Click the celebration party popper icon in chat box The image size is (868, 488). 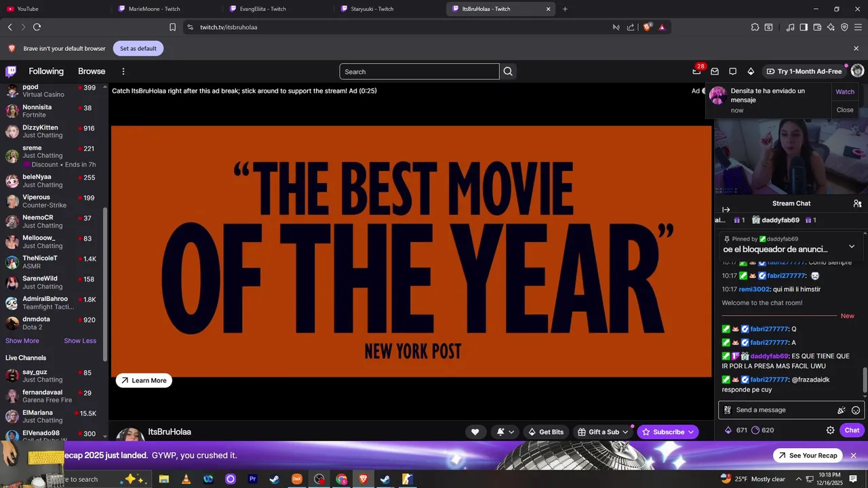[841, 410]
